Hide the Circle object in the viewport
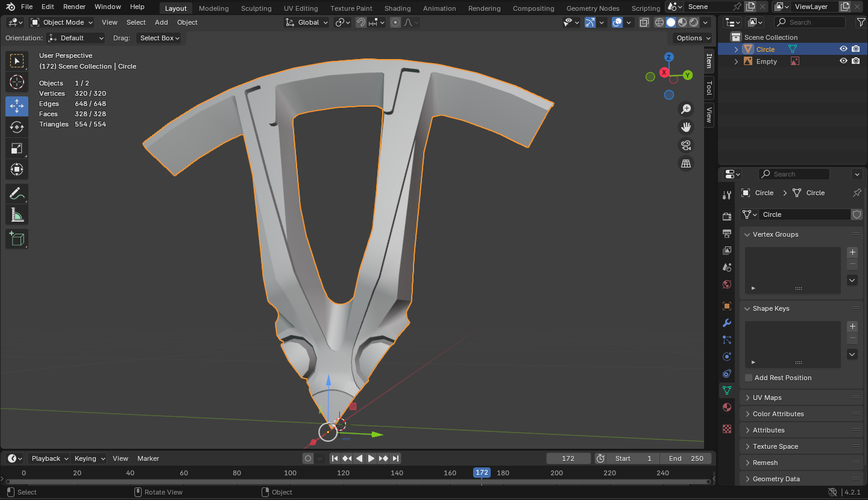868x500 pixels. (x=844, y=49)
